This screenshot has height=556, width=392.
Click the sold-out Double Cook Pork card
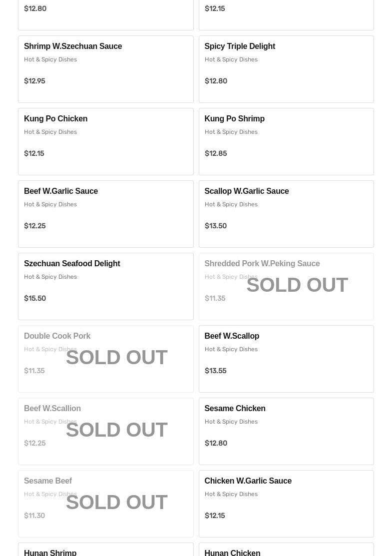click(x=105, y=359)
